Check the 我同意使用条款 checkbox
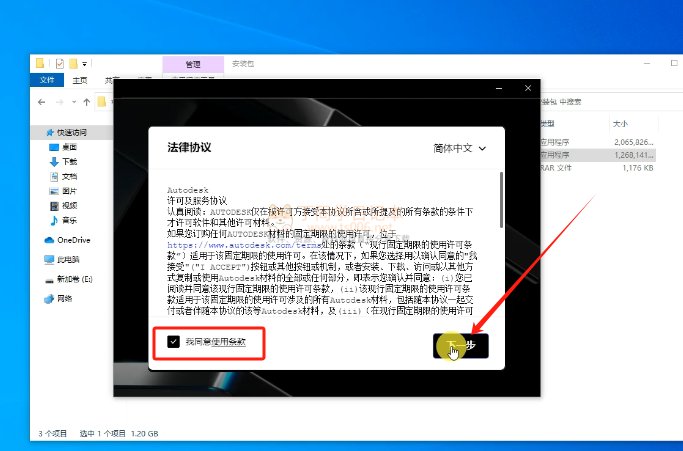The image size is (683, 451). click(x=173, y=341)
